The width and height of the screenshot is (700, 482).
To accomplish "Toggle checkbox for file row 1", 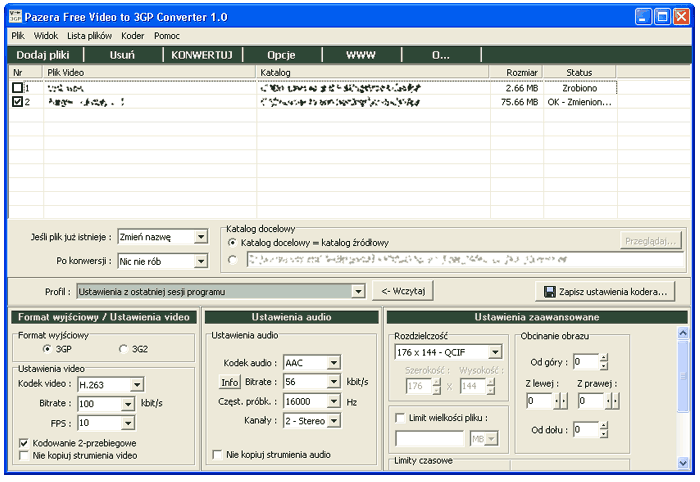I will click(17, 88).
